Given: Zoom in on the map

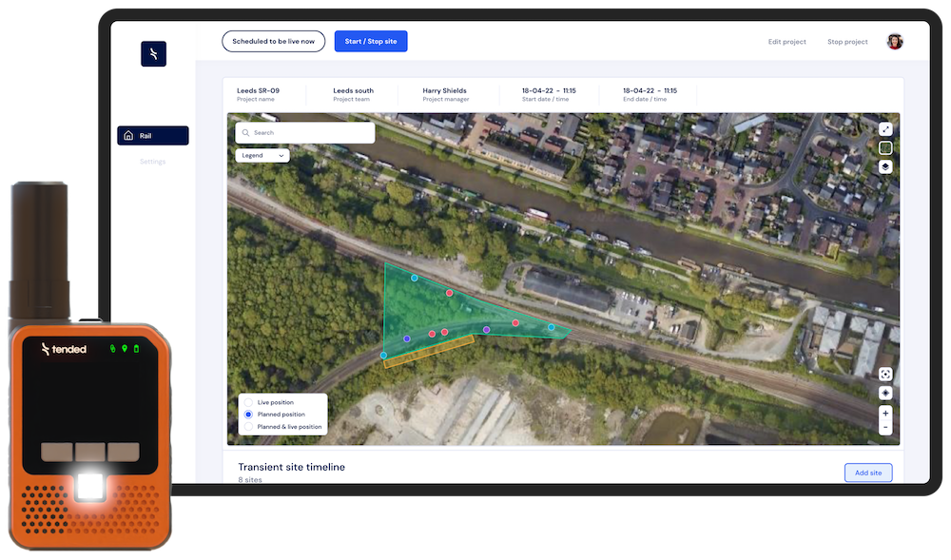Looking at the screenshot, I should (885, 414).
